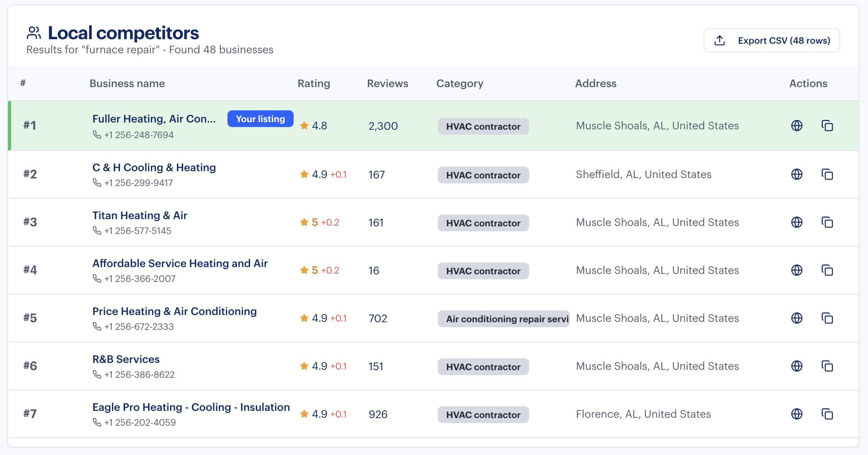Open website globe icon for C & H Cooling row
The image size is (868, 455).
[796, 174]
